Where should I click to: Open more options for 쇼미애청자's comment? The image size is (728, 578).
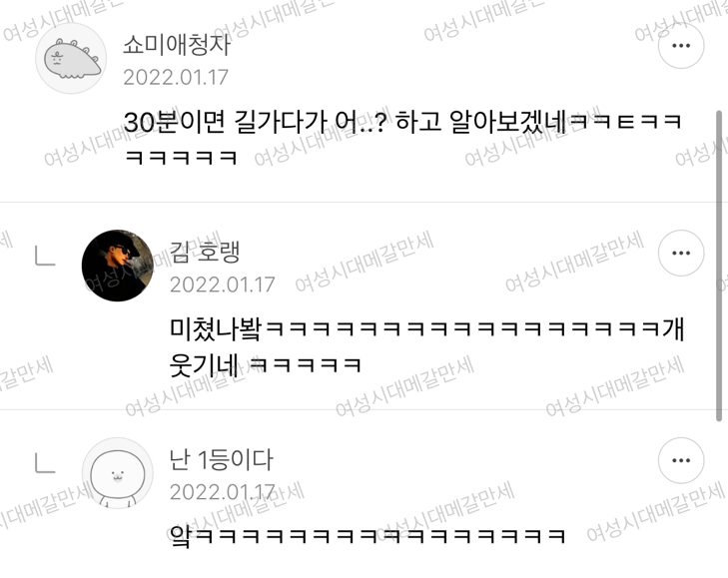(x=681, y=46)
